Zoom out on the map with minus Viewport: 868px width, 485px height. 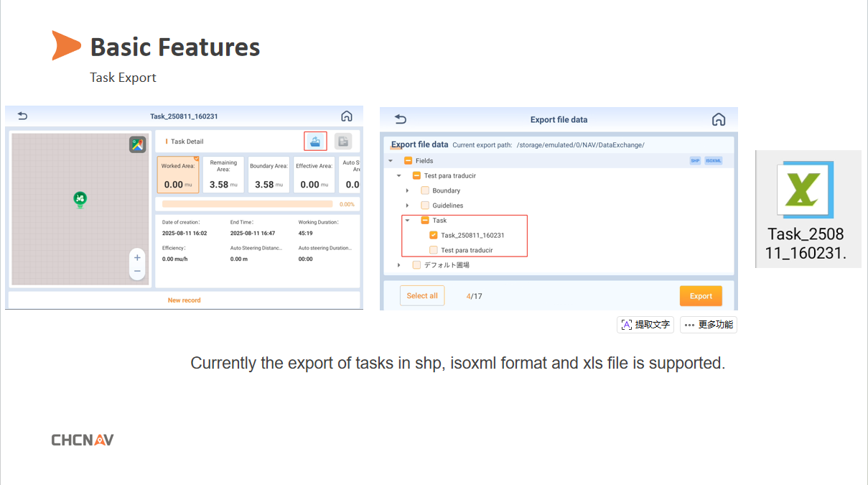coord(137,272)
